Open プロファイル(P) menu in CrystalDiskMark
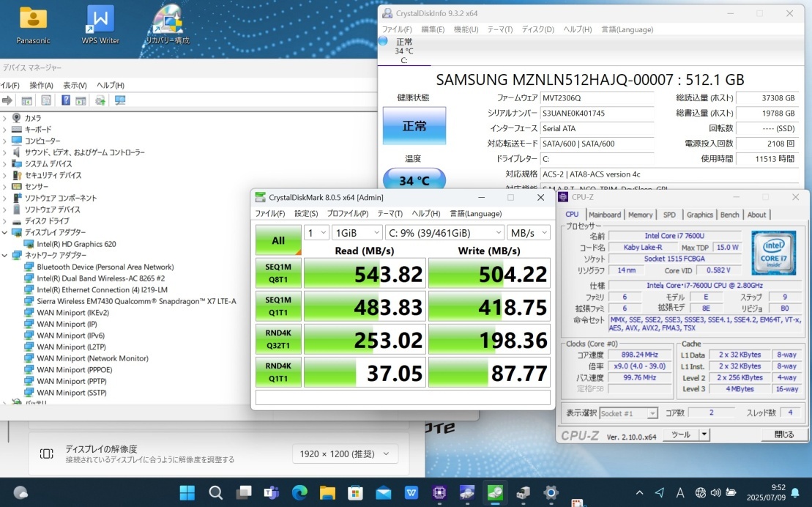The width and height of the screenshot is (812, 507). point(348,214)
